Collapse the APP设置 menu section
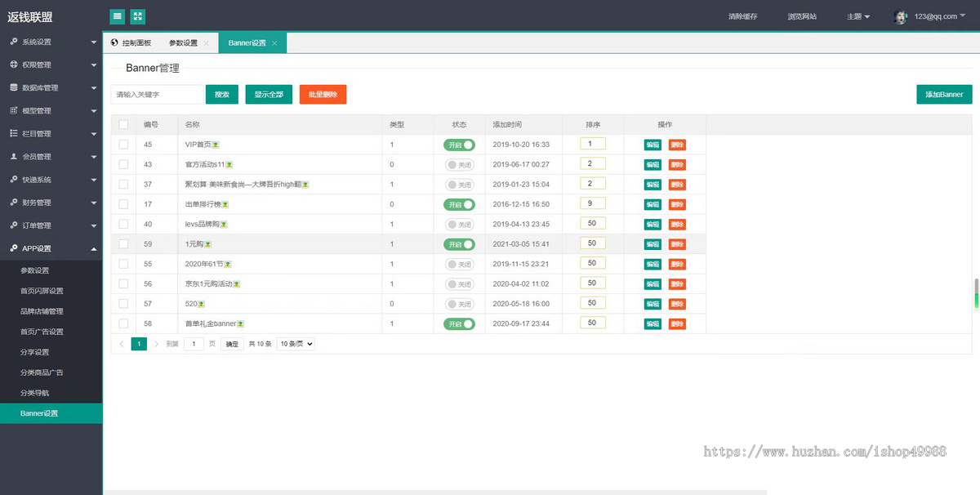 51,247
